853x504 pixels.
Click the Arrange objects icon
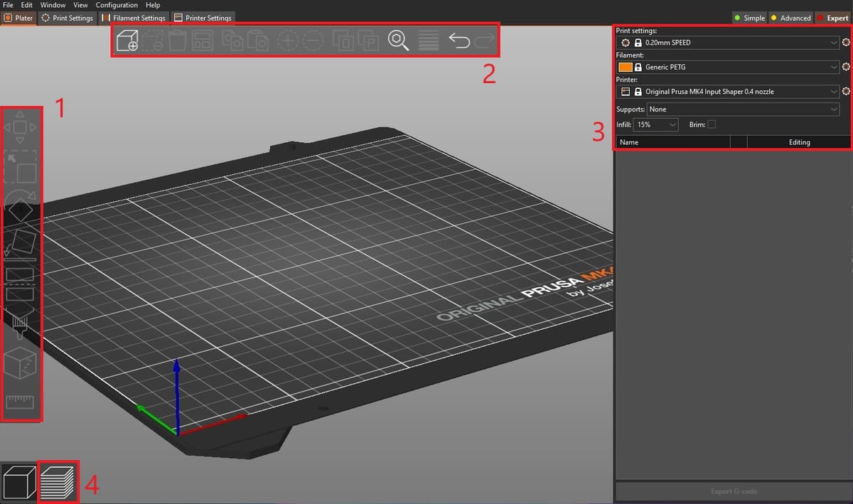[203, 41]
